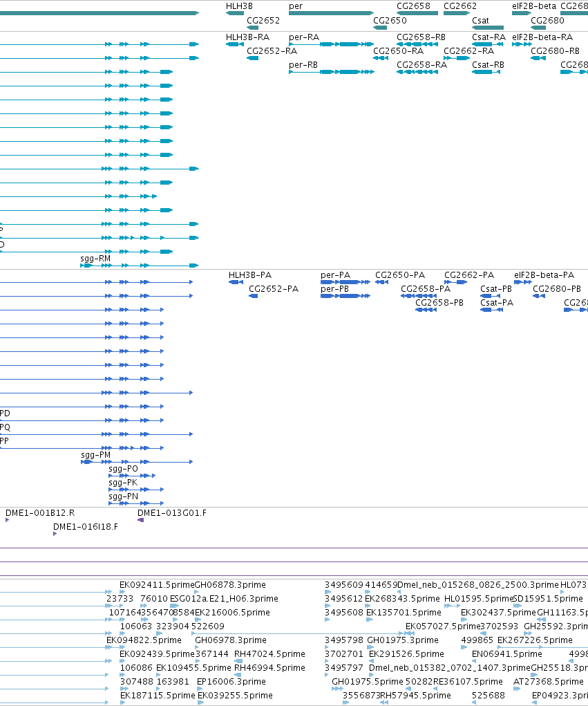This screenshot has width=588, height=706.
Task: Click the eIF2B-beta-PA protein label
Action: coord(544,275)
